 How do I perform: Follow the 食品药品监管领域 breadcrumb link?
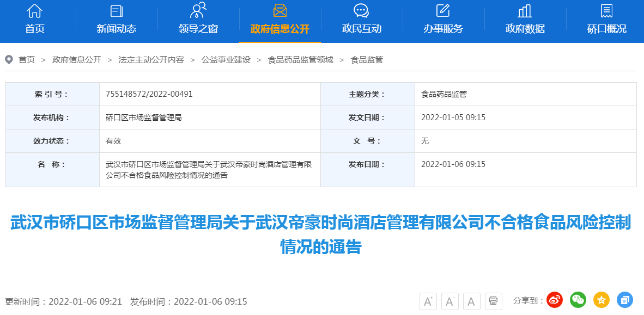click(x=300, y=60)
